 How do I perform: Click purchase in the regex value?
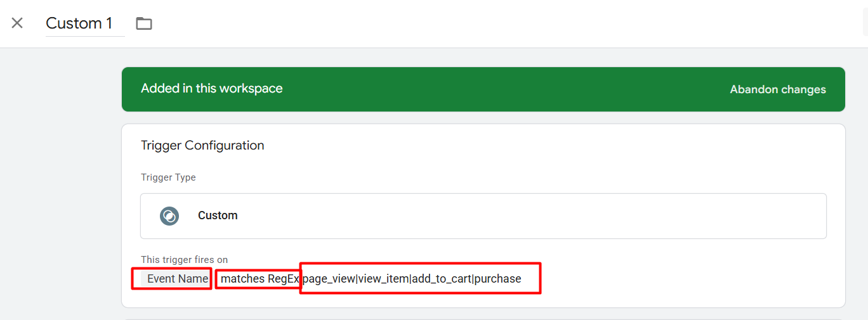pyautogui.click(x=497, y=279)
